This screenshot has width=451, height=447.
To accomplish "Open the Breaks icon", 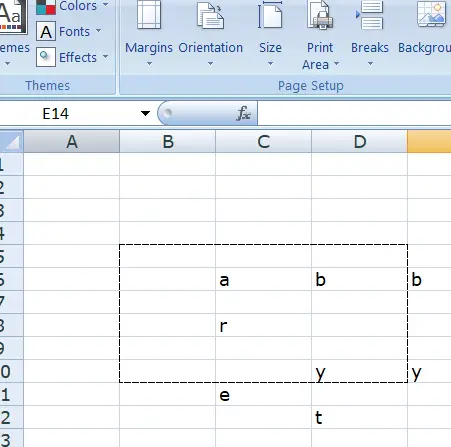I will coord(370,15).
